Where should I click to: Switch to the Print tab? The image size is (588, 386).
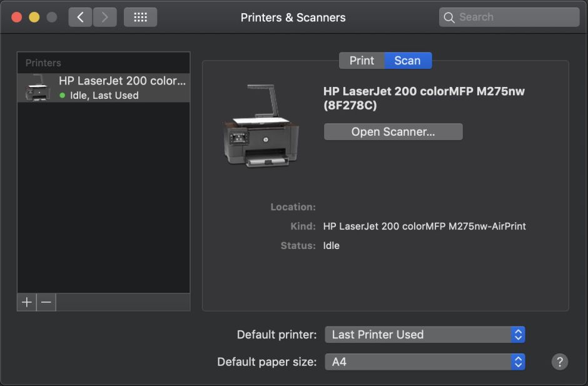pos(362,61)
